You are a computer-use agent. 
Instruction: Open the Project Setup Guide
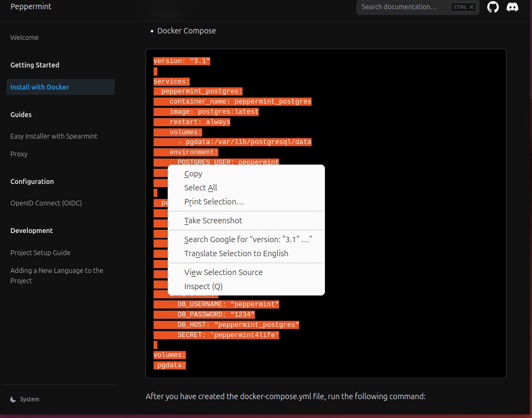(40, 252)
